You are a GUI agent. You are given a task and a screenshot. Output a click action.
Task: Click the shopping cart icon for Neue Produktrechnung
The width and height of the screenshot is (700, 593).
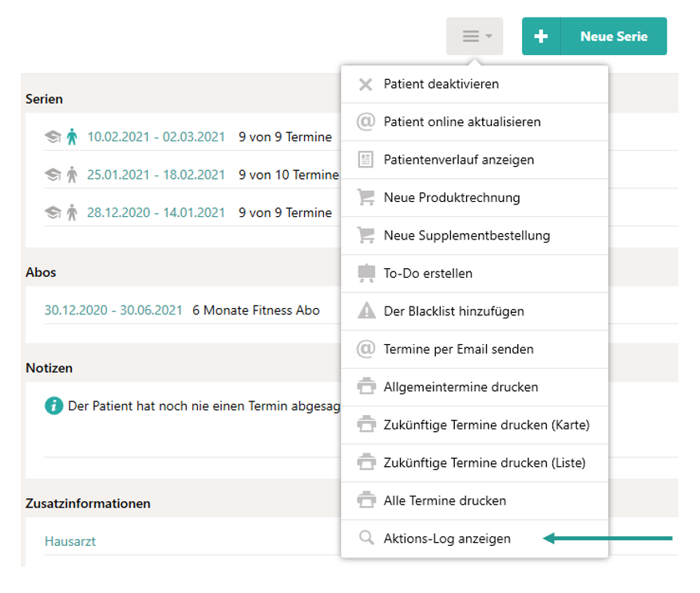(366, 198)
